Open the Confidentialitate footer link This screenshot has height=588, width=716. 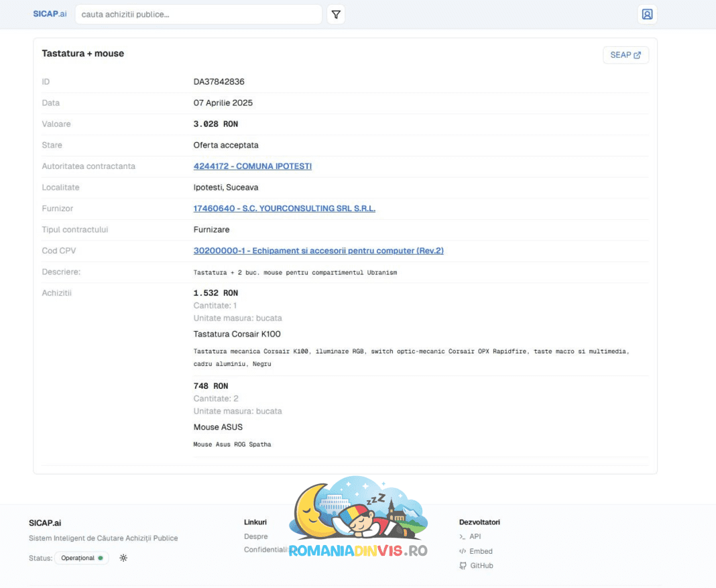tap(266, 550)
